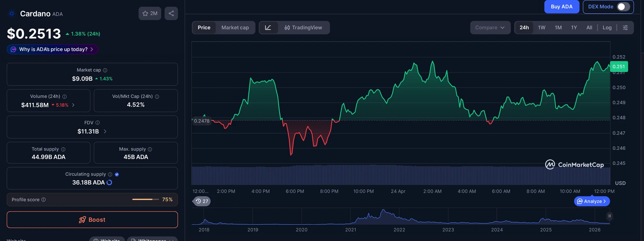Switch to TradingView chart
Image resolution: width=644 pixels, height=241 pixels.
[303, 27]
